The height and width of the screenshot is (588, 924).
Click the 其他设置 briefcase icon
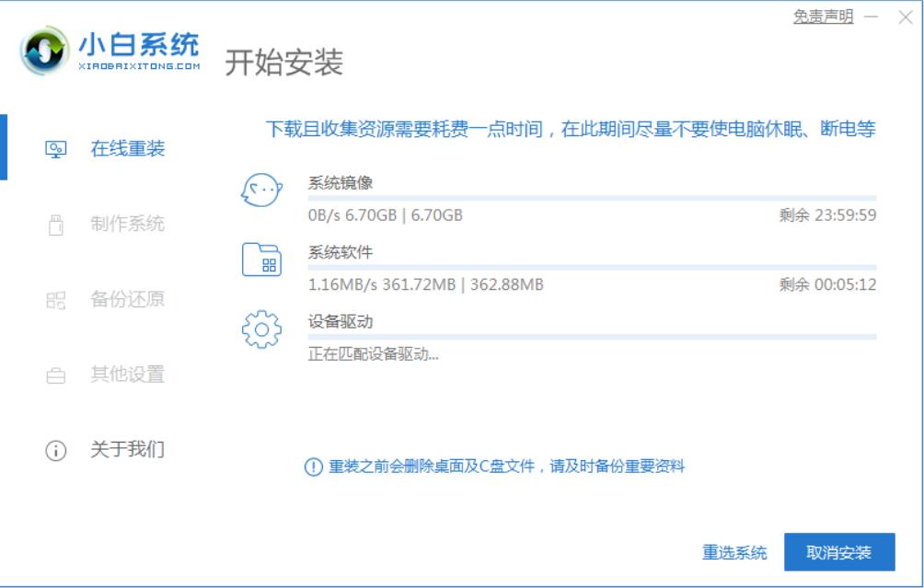(x=55, y=375)
